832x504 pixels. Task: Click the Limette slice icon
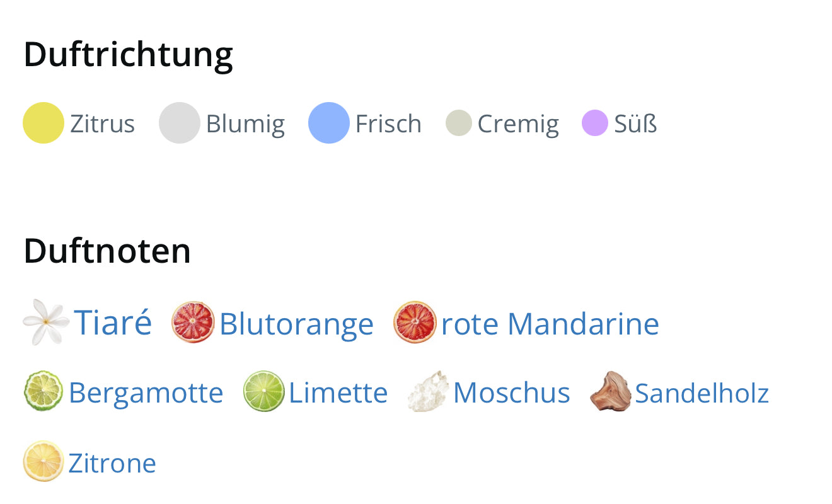click(x=264, y=391)
